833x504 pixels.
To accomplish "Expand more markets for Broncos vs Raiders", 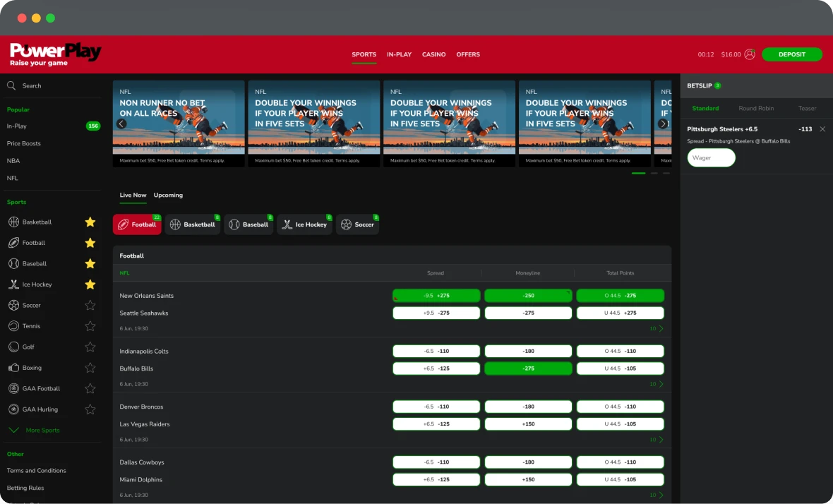I will 657,440.
